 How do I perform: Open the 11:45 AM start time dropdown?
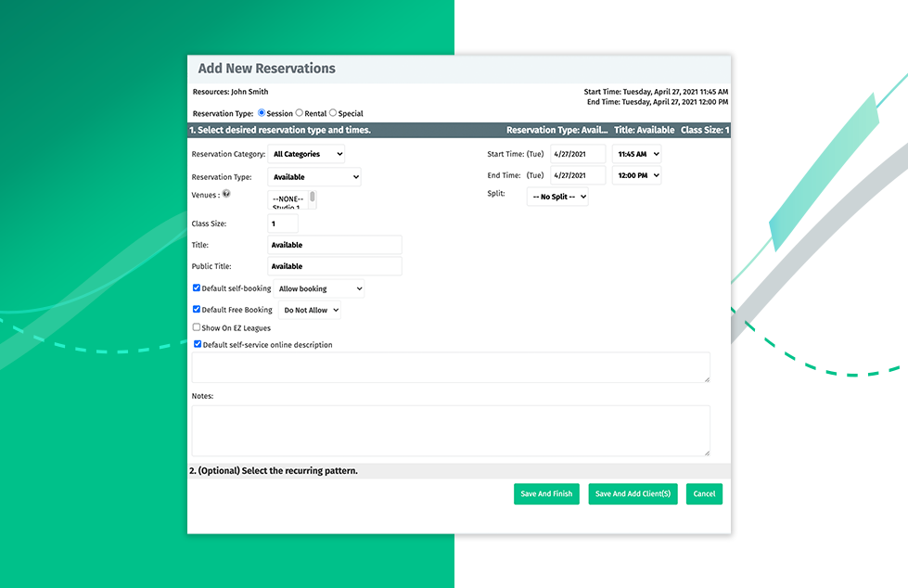(636, 154)
